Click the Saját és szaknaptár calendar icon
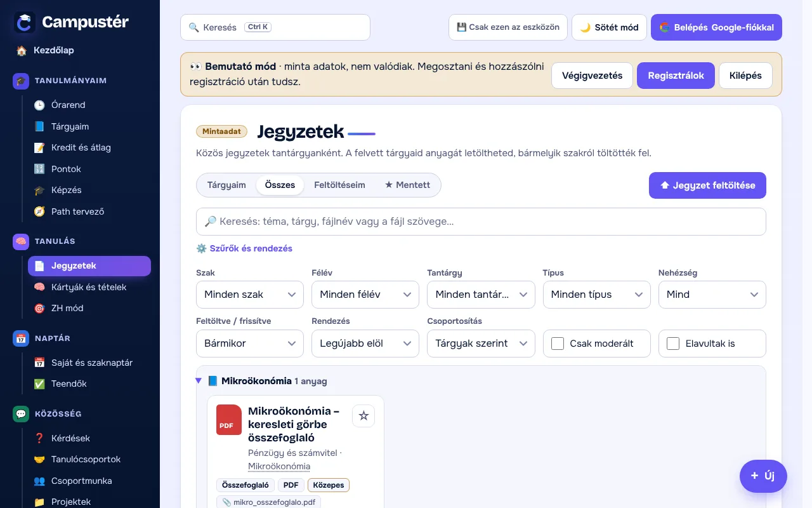This screenshot has height=508, width=812. [x=39, y=363]
